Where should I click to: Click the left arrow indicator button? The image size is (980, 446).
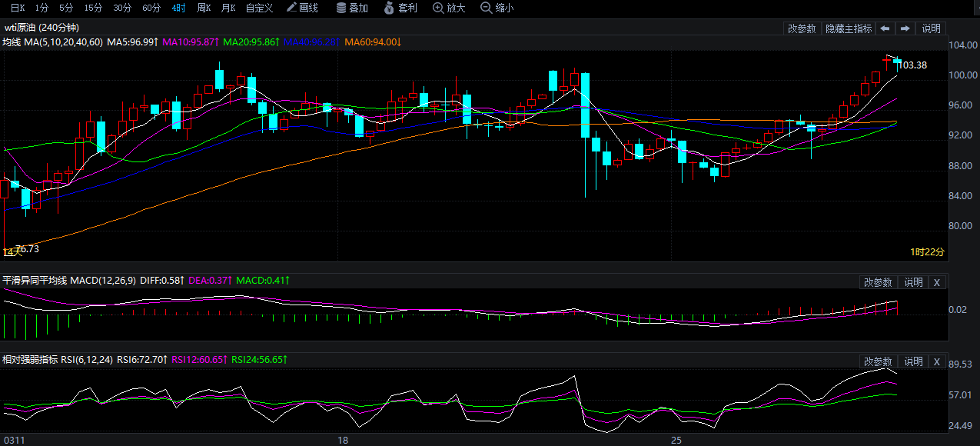click(885, 28)
